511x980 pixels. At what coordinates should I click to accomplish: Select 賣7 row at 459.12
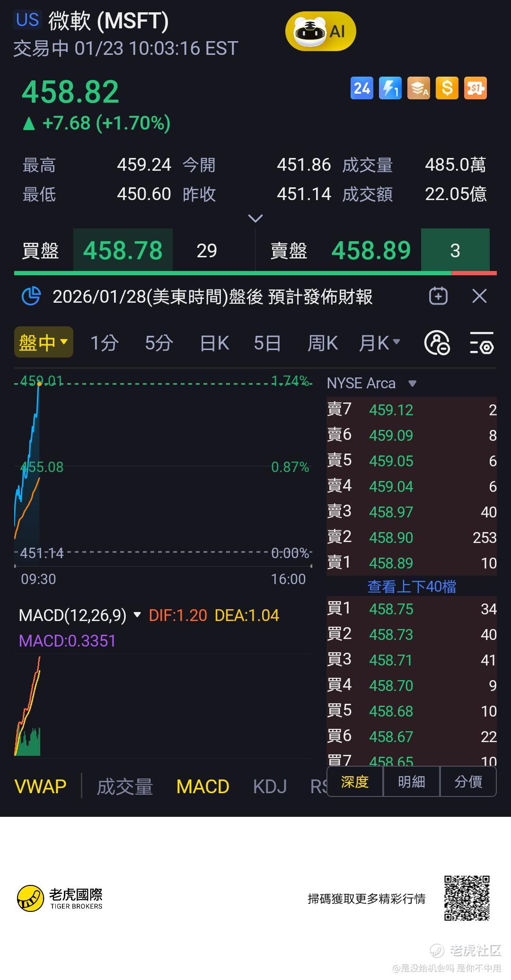coord(412,410)
